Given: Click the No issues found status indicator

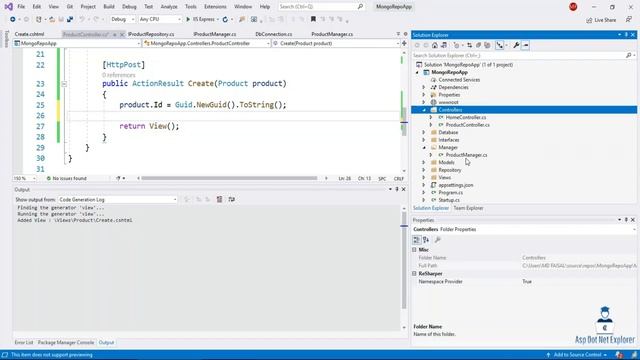Looking at the screenshot, I should (x=66, y=178).
